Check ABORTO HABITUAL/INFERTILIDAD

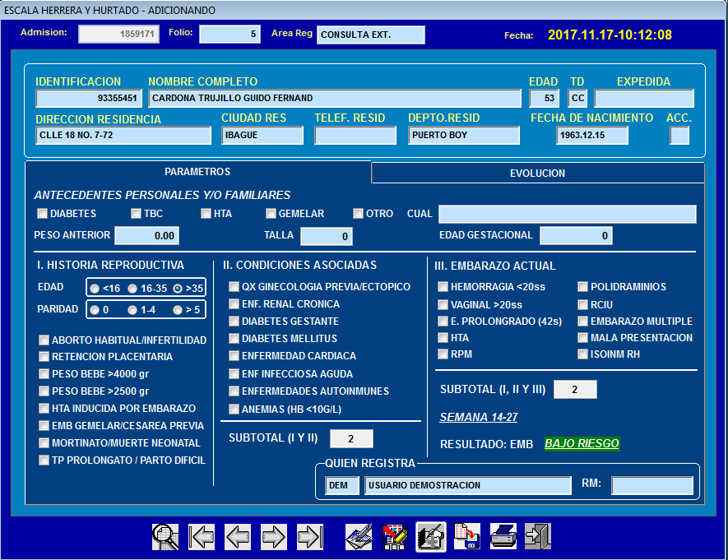44,340
